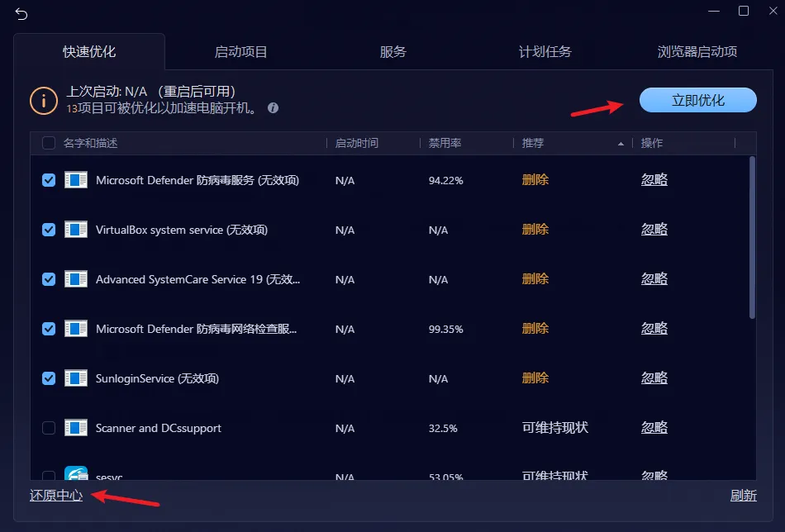Open 还原中心 link
The height and width of the screenshot is (532, 785).
(x=56, y=496)
